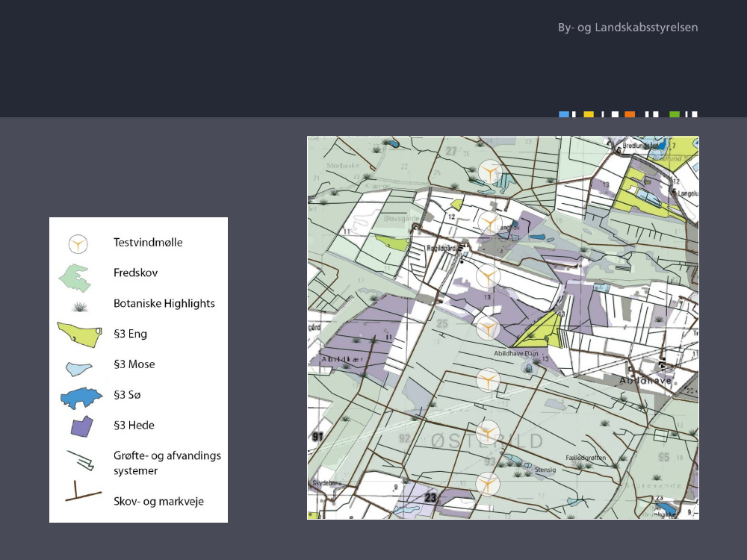Click the Testvindmølle turbine icon in the legend

pyautogui.click(x=78, y=244)
